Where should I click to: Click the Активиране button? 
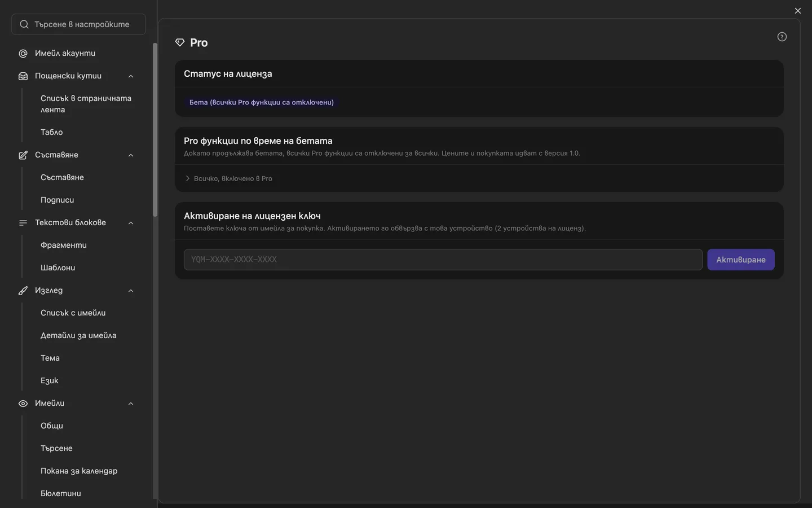(741, 260)
